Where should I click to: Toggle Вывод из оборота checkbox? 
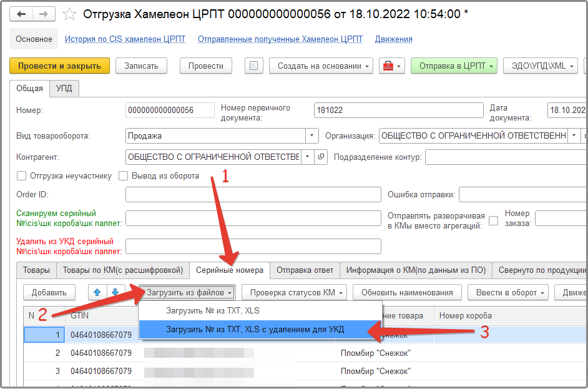pyautogui.click(x=124, y=176)
